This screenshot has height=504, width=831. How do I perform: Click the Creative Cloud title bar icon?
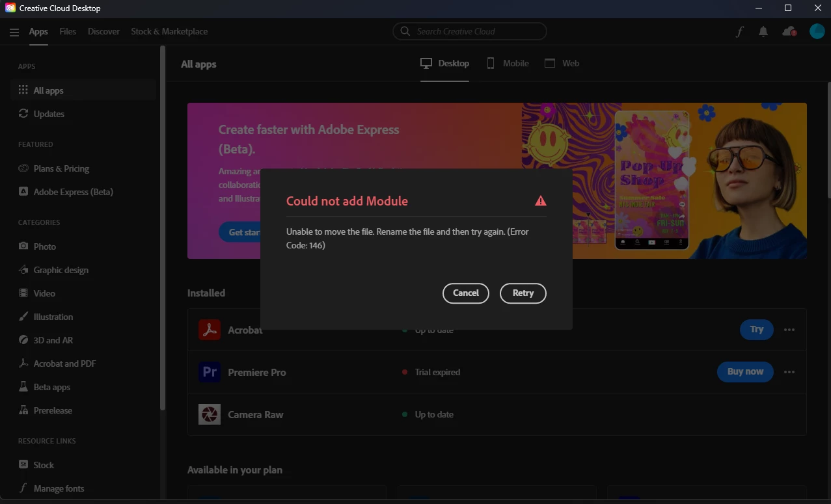[x=10, y=8]
